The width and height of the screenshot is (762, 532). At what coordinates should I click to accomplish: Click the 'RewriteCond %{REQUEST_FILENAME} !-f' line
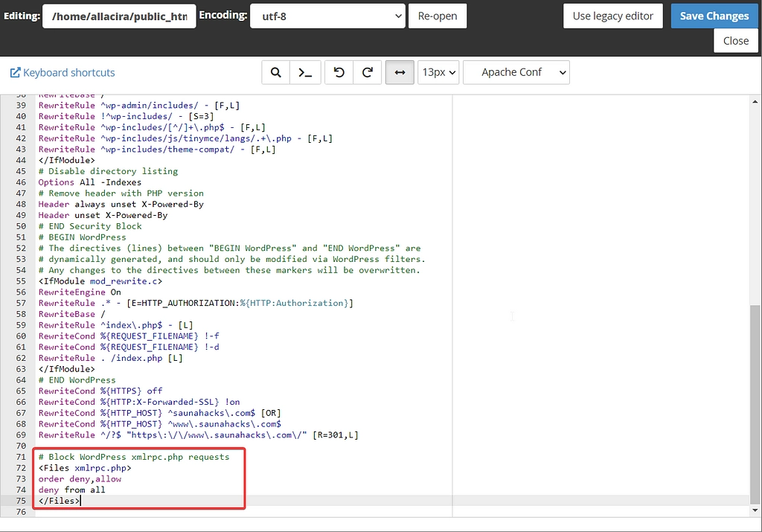click(x=129, y=336)
